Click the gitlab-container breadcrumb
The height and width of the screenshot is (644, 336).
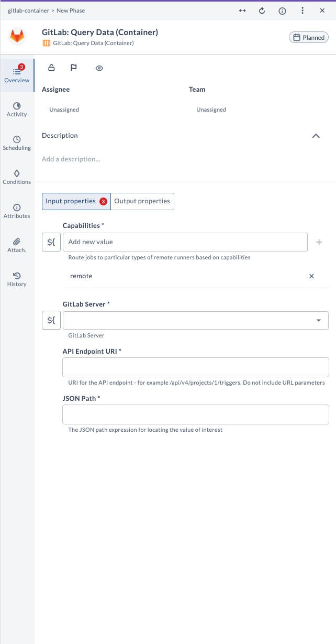pyautogui.click(x=28, y=10)
